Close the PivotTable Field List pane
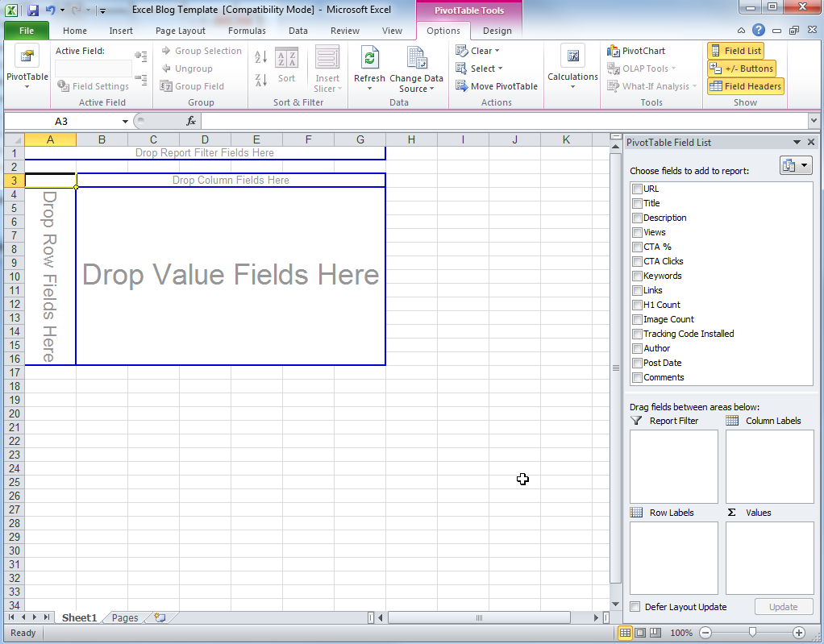 tap(811, 142)
